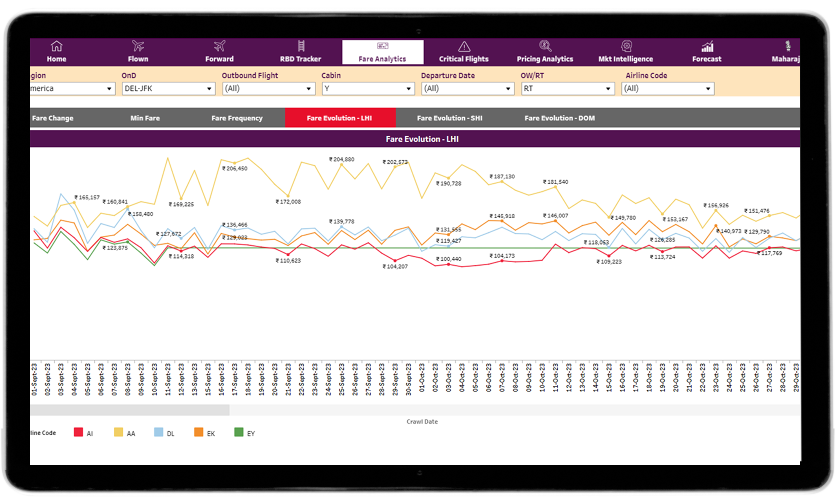Click the Forecast bar chart icon
The width and height of the screenshot is (836, 504).
pos(707,46)
